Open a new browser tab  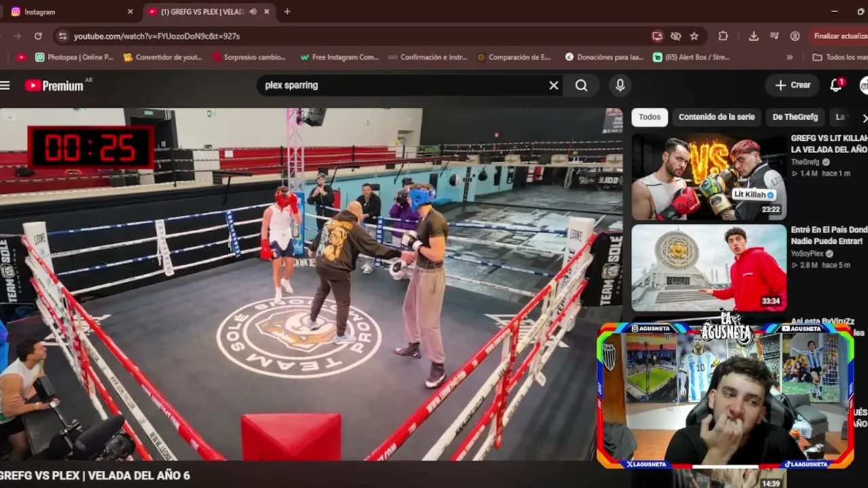point(287,12)
